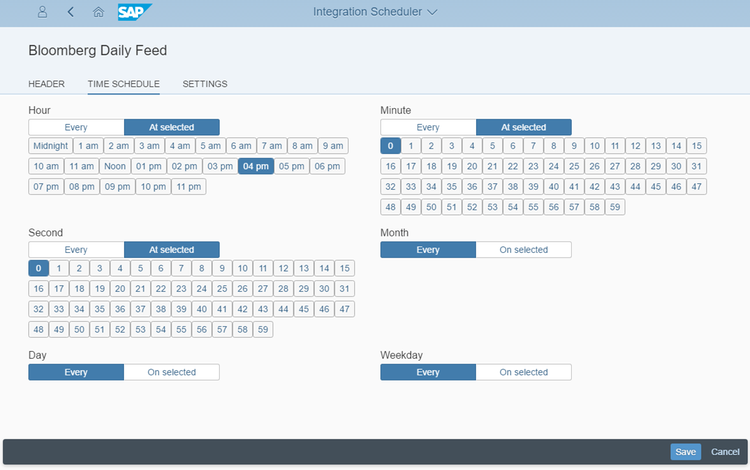750x470 pixels.
Task: Switch Day to On selected
Action: pos(171,372)
